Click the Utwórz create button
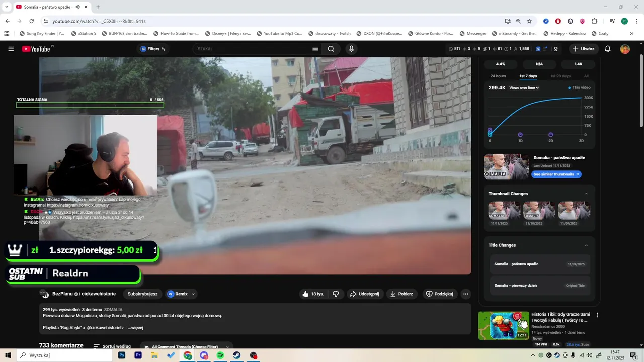644x362 pixels. coord(583,49)
